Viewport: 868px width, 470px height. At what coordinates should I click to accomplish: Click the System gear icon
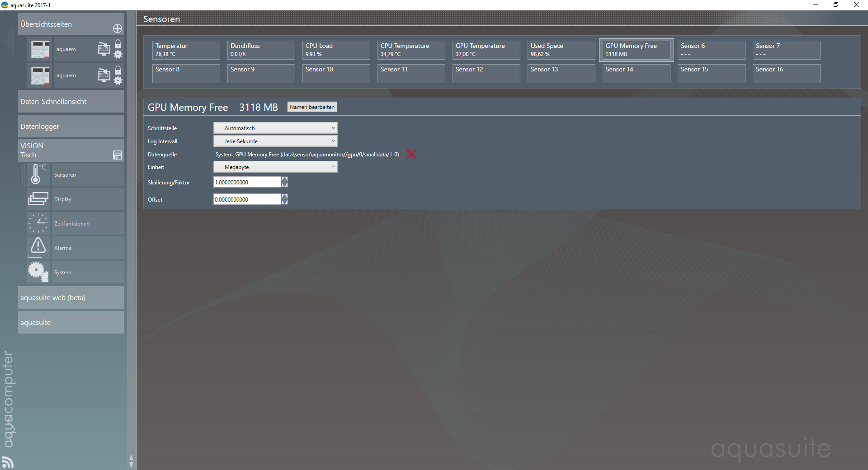[38, 272]
